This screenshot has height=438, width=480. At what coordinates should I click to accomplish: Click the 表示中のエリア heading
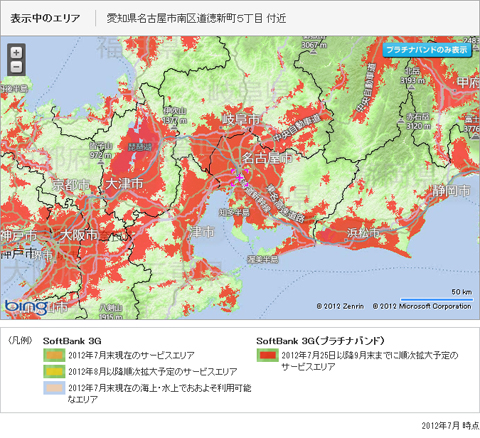click(45, 18)
